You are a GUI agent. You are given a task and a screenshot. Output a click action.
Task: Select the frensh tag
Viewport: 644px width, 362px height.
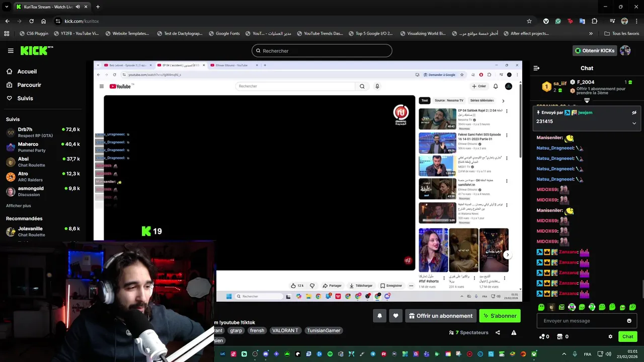(x=257, y=330)
